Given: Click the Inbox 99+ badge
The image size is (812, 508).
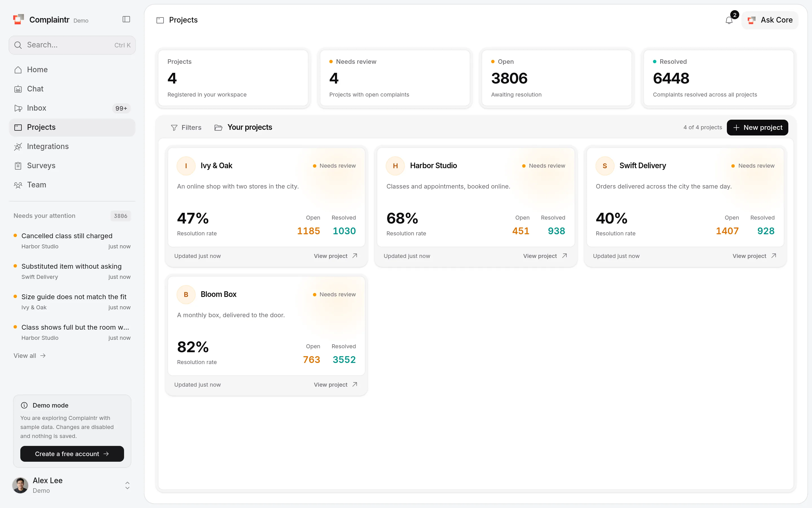Looking at the screenshot, I should click(121, 108).
